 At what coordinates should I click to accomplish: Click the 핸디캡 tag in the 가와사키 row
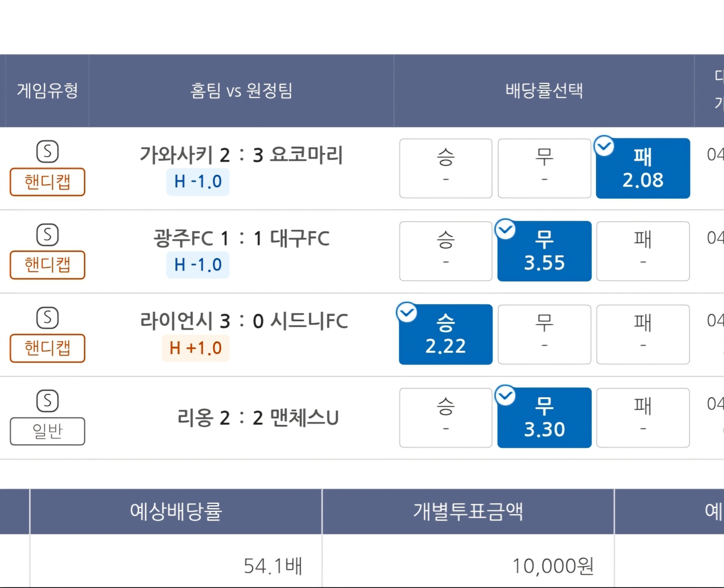[47, 182]
